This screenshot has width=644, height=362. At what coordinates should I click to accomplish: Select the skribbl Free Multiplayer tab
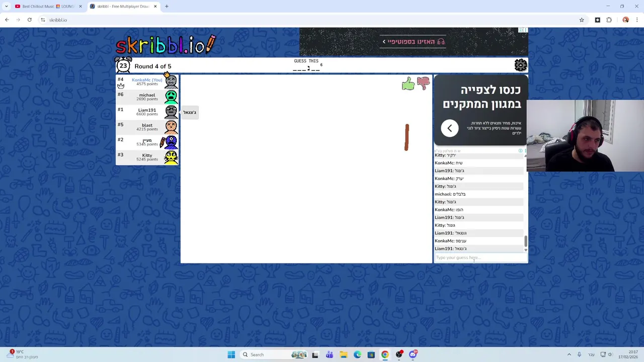coord(123,7)
